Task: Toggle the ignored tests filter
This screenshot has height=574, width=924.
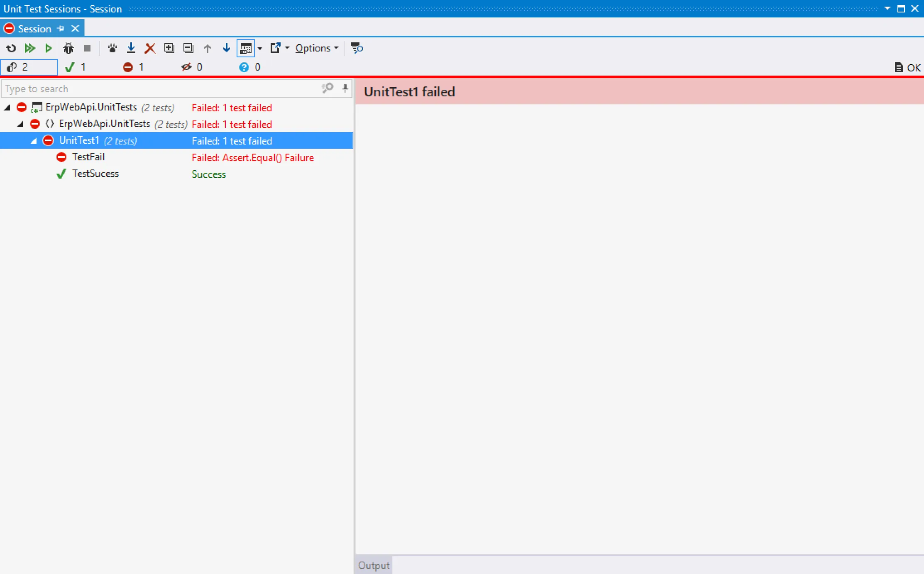Action: pos(191,67)
